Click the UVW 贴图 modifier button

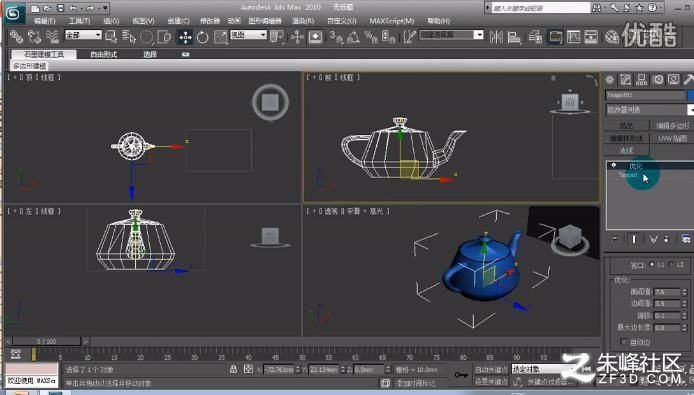pos(672,138)
